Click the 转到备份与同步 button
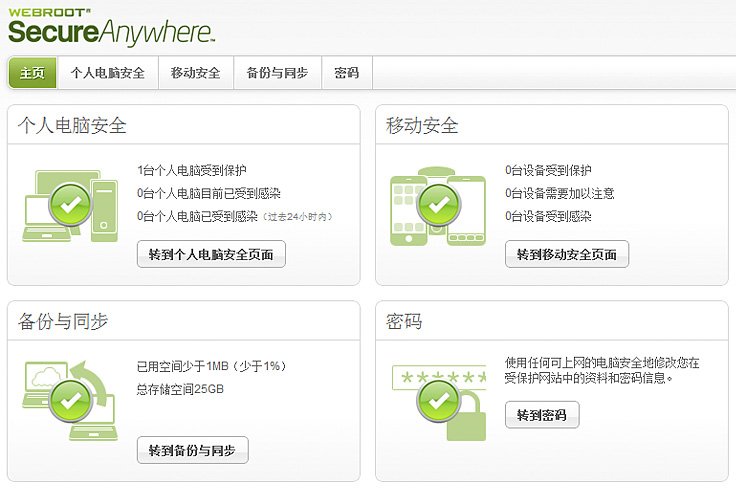This screenshot has width=737, height=495. click(193, 450)
